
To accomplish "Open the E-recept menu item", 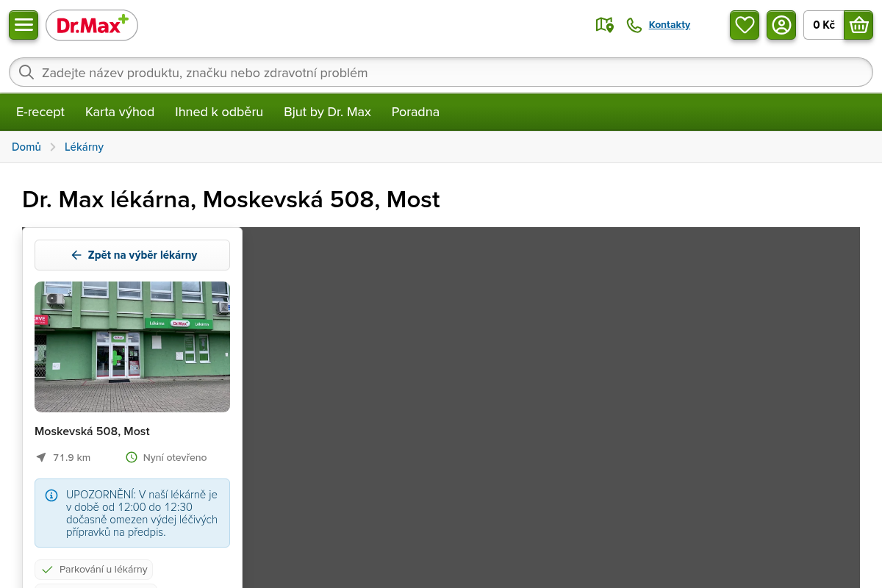I will point(40,112).
